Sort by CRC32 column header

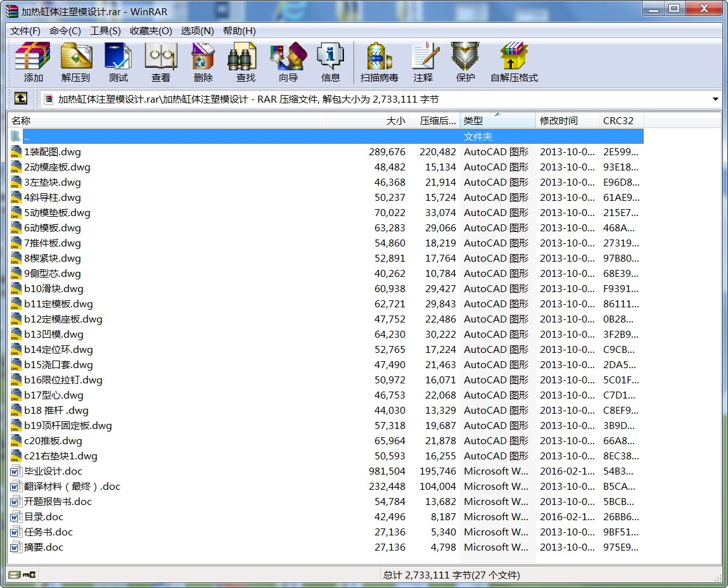coord(621,121)
